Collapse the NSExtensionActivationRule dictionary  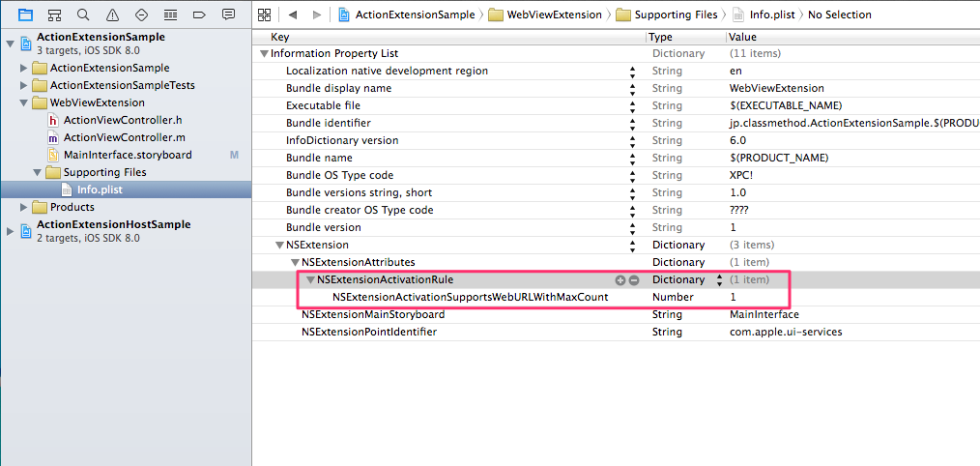coord(310,280)
